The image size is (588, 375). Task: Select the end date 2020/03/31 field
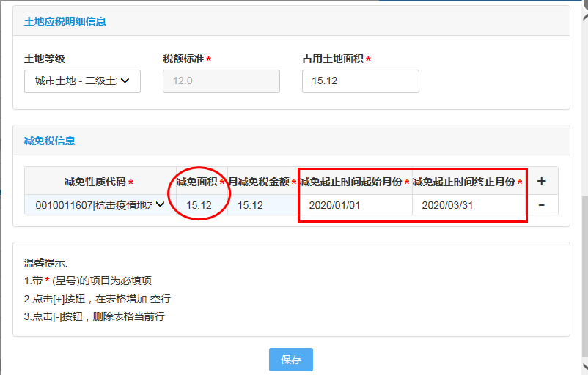click(468, 205)
